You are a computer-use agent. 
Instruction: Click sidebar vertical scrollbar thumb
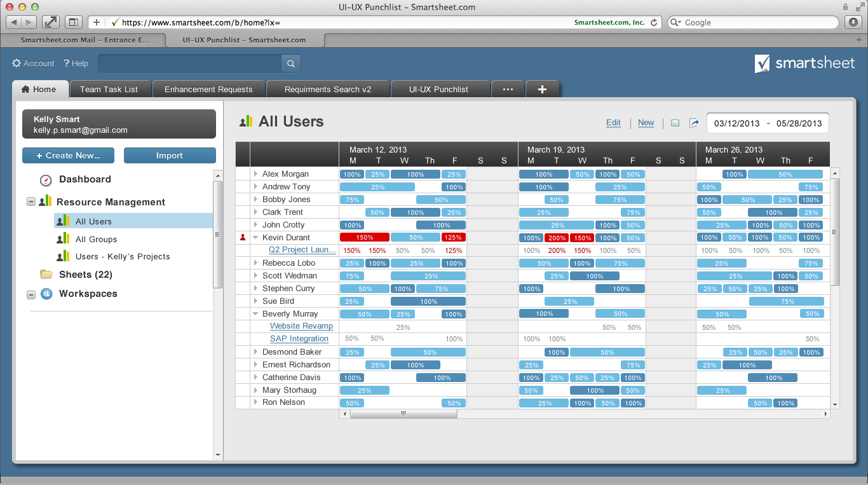click(x=217, y=235)
